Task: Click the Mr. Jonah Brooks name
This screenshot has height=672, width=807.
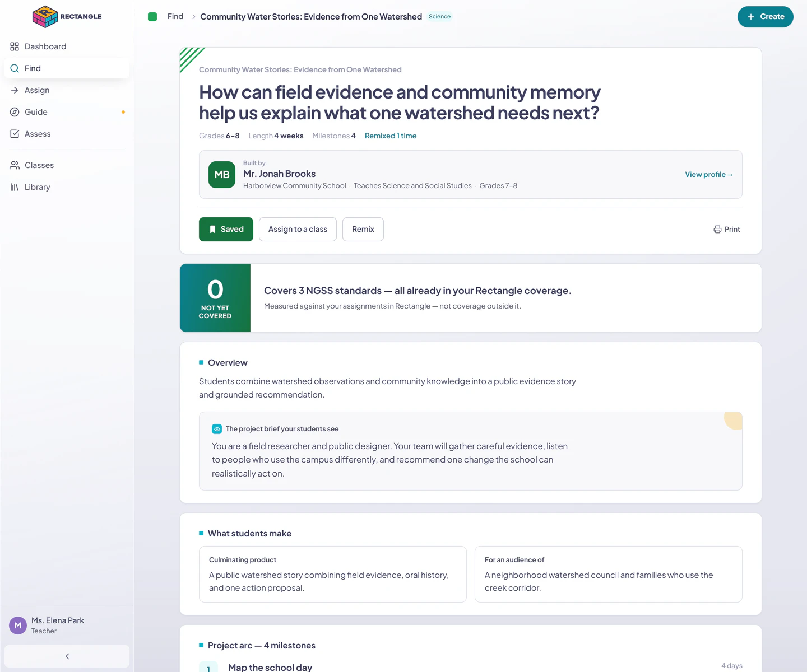Action: pos(279,174)
